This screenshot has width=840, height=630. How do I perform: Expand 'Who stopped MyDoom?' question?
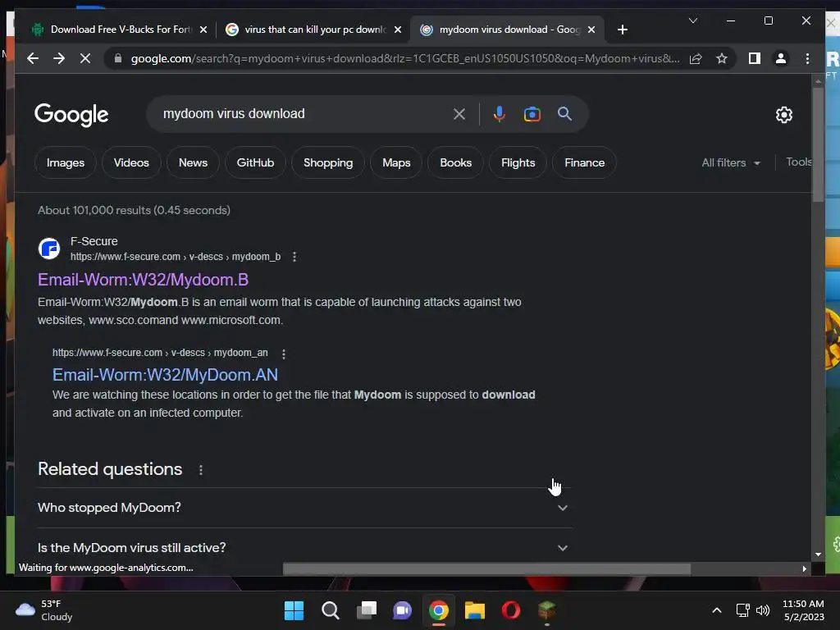click(304, 507)
